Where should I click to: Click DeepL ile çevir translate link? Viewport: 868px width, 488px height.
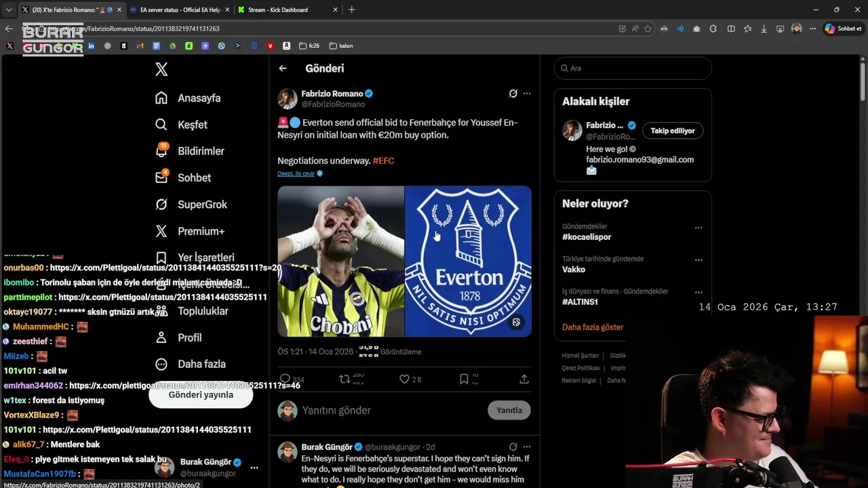coord(296,174)
